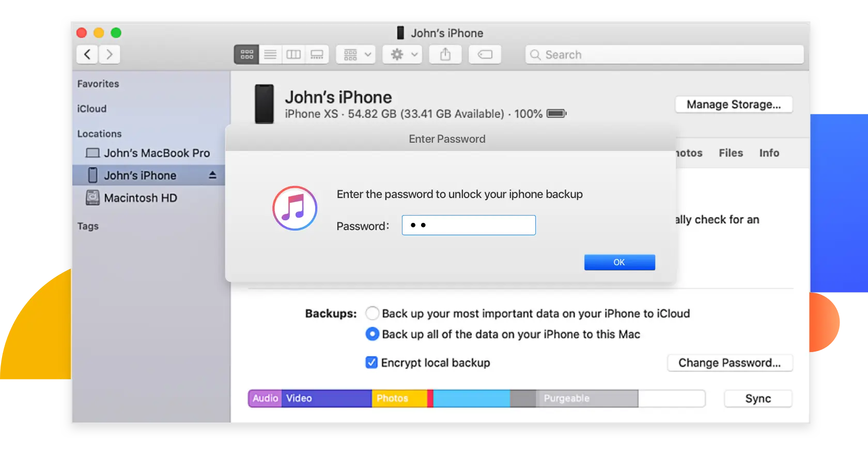Click the Video segment of storage bar
Viewport: 868px width, 455px height.
pyautogui.click(x=327, y=399)
